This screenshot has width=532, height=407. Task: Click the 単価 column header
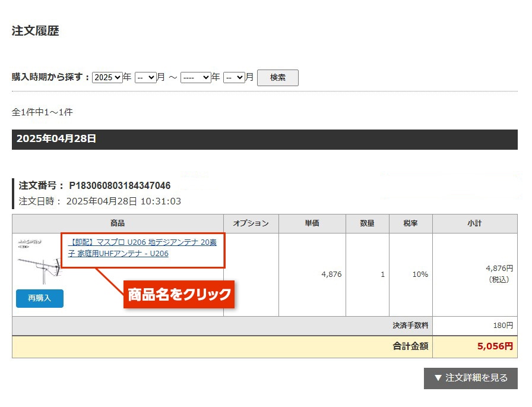click(x=312, y=223)
